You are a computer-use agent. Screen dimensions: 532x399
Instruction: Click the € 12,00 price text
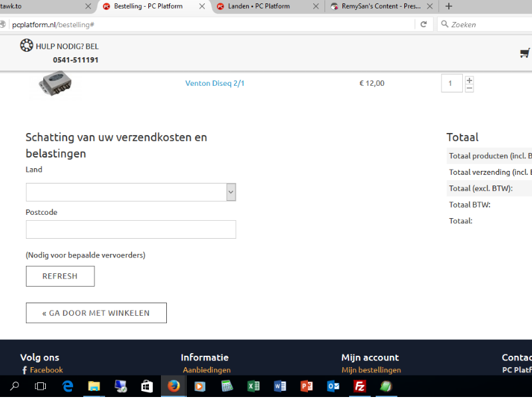click(372, 83)
